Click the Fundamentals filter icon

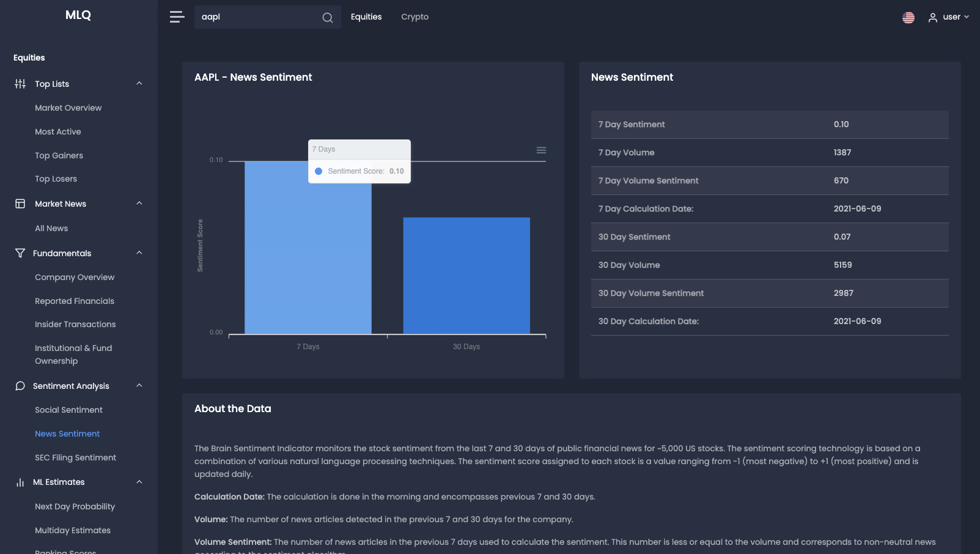20,253
